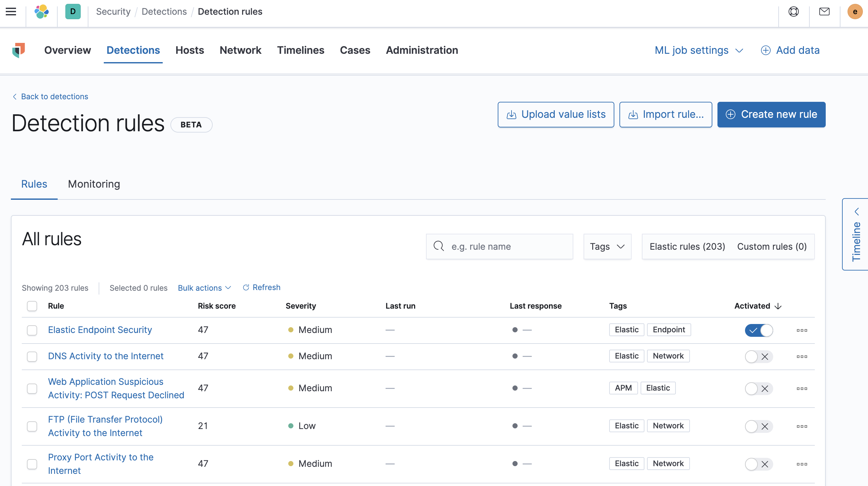Check the select-all rules checkbox
868x486 pixels.
32,306
